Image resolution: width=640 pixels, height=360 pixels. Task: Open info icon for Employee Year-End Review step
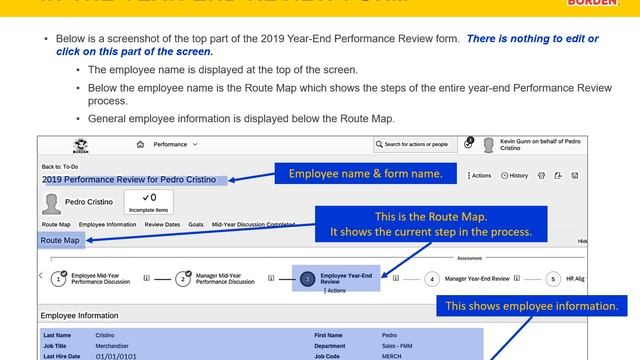(396, 278)
